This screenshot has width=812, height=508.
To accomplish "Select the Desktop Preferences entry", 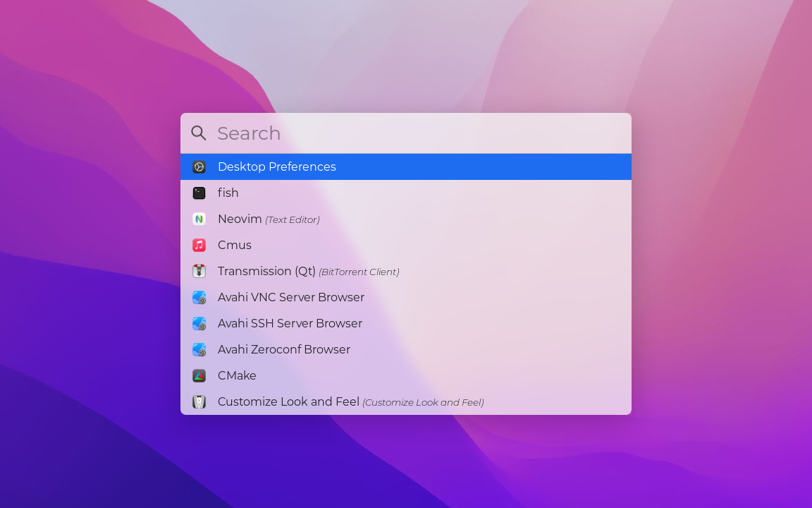I will pos(405,167).
